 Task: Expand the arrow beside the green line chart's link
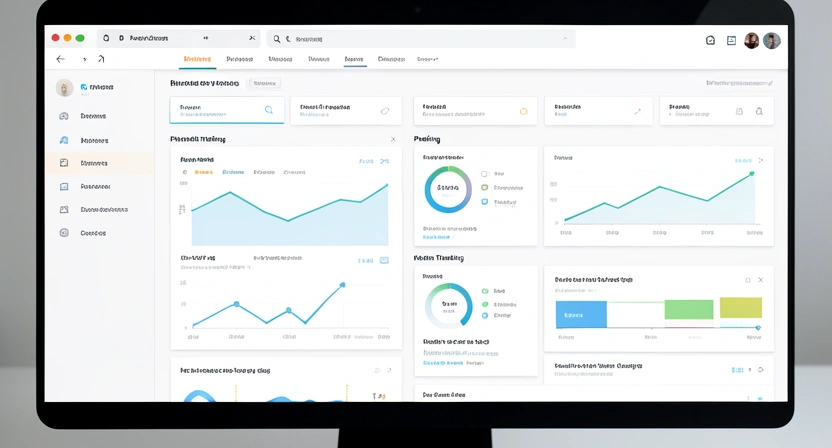pos(760,160)
